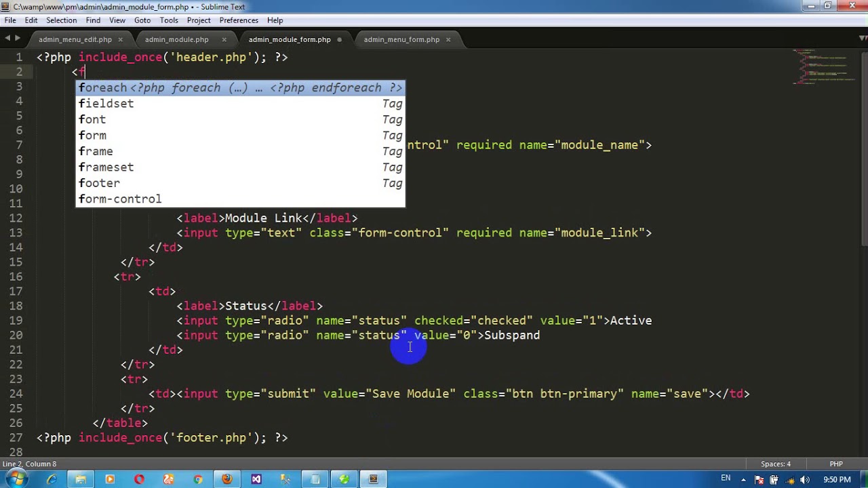868x488 pixels.
Task: Click line 24 with the Save Module input
Action: 449,394
